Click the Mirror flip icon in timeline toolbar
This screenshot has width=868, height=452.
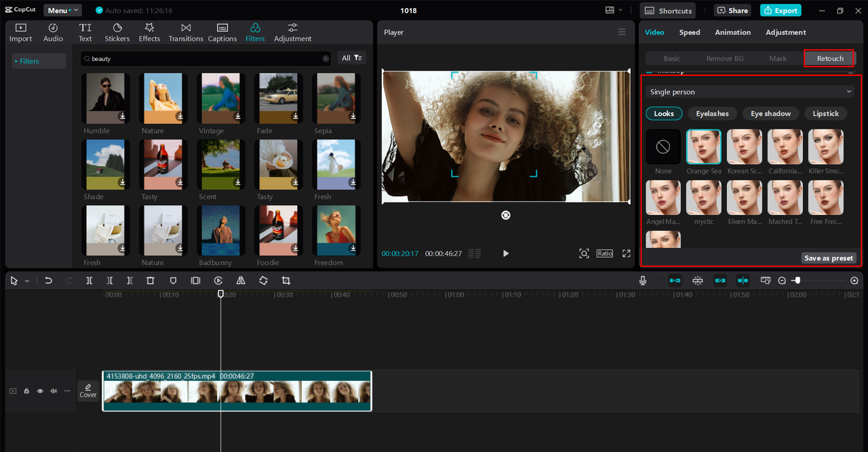point(241,281)
